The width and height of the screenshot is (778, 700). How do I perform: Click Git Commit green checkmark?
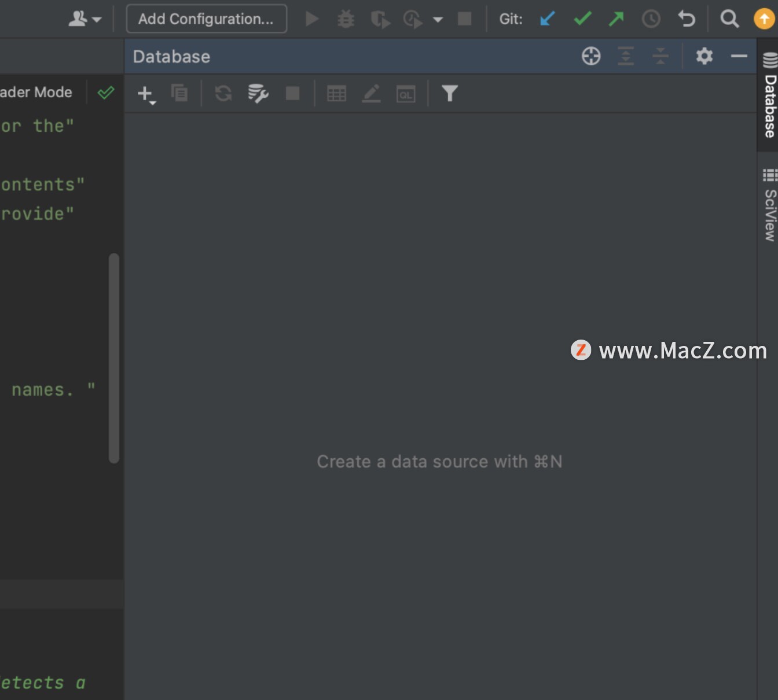[582, 19]
